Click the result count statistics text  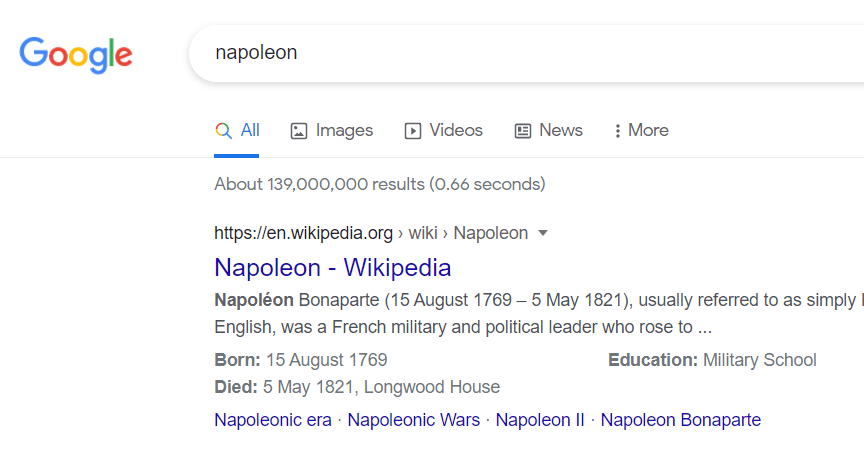point(379,184)
